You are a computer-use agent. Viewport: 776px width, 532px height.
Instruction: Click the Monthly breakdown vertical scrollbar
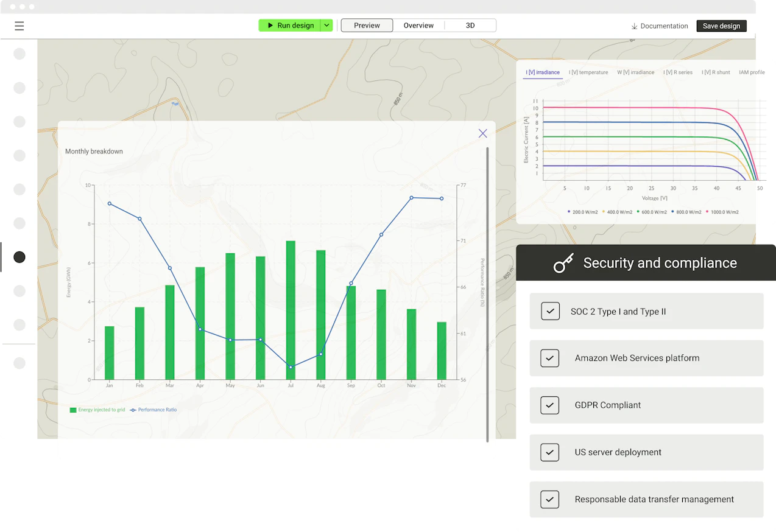487,294
